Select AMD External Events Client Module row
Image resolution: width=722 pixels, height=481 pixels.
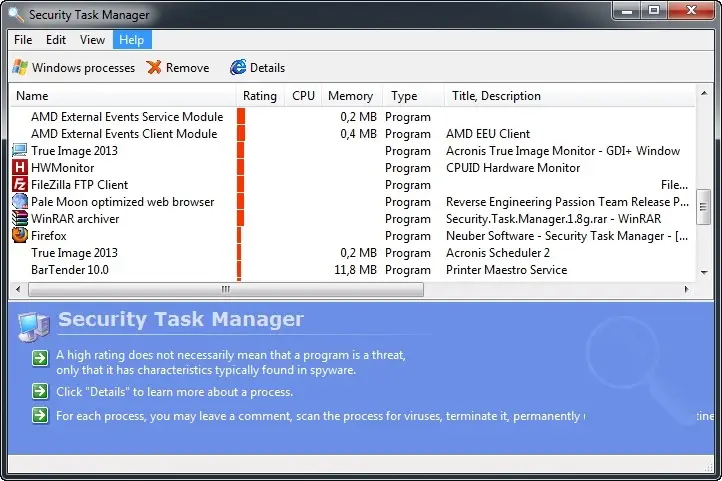(352, 133)
